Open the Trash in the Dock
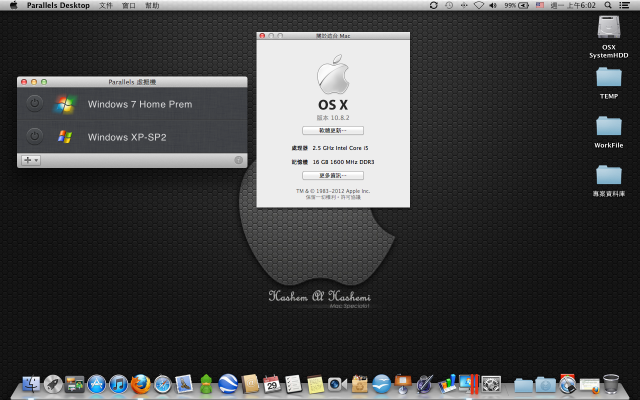640x400 pixels. [x=611, y=384]
